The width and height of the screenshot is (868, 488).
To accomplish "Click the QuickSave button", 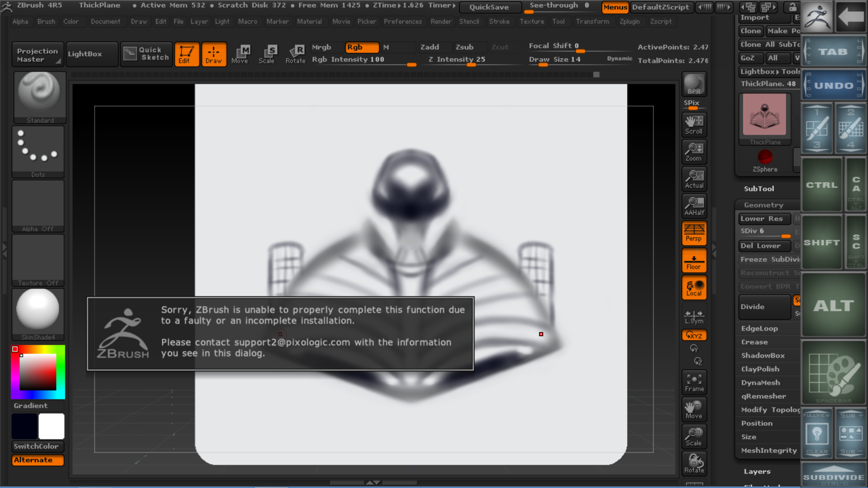I will coord(489,7).
